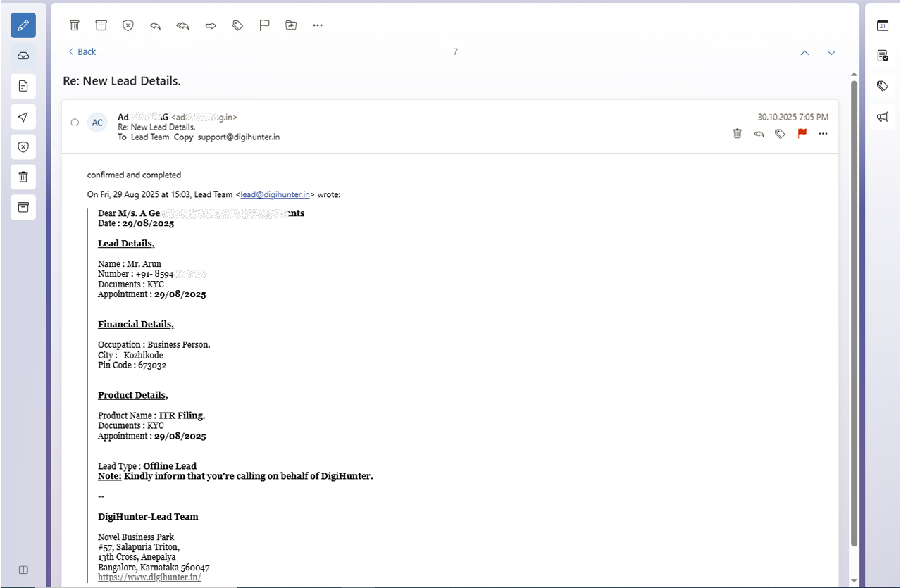Viewport: 901px width, 588px height.
Task: Toggle the red flag on this message
Action: (x=802, y=133)
